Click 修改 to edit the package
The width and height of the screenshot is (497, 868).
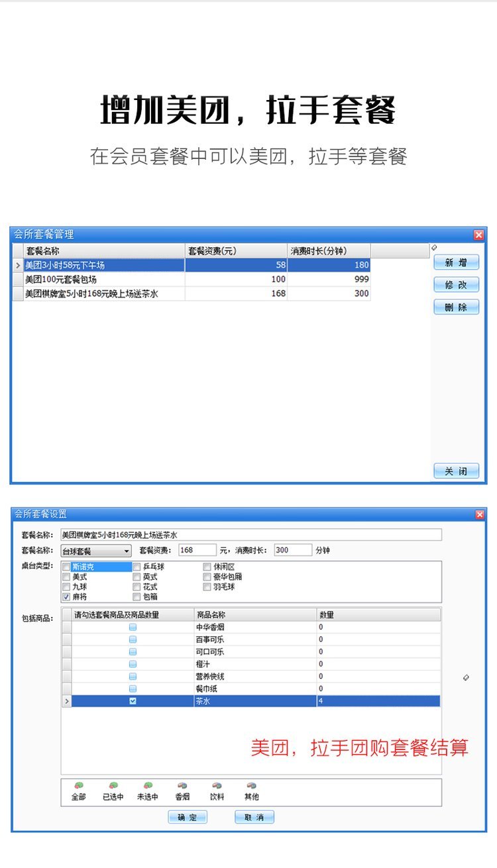pyautogui.click(x=456, y=285)
